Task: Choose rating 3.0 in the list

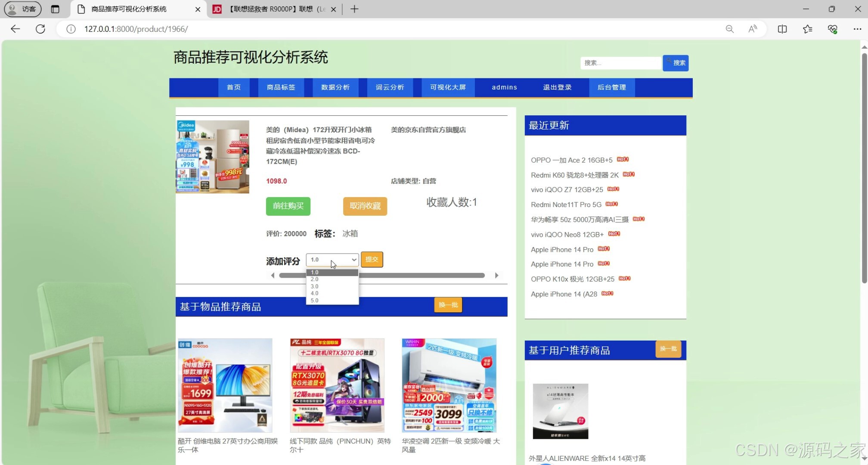Action: pos(332,286)
